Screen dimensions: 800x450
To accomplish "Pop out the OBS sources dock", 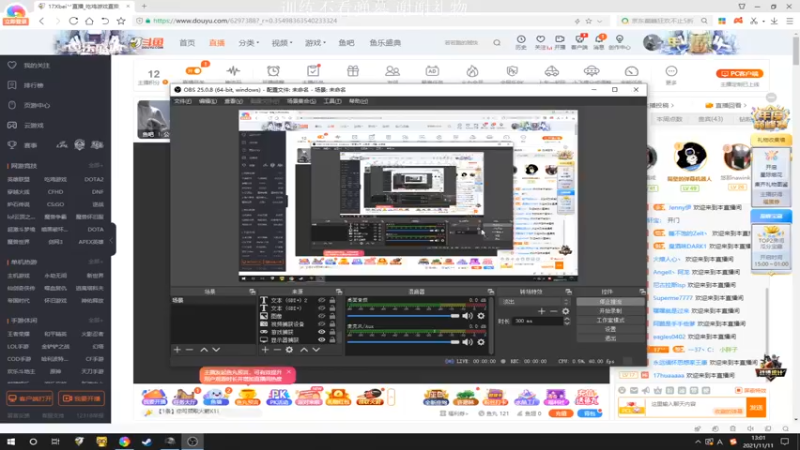I will pos(339,291).
